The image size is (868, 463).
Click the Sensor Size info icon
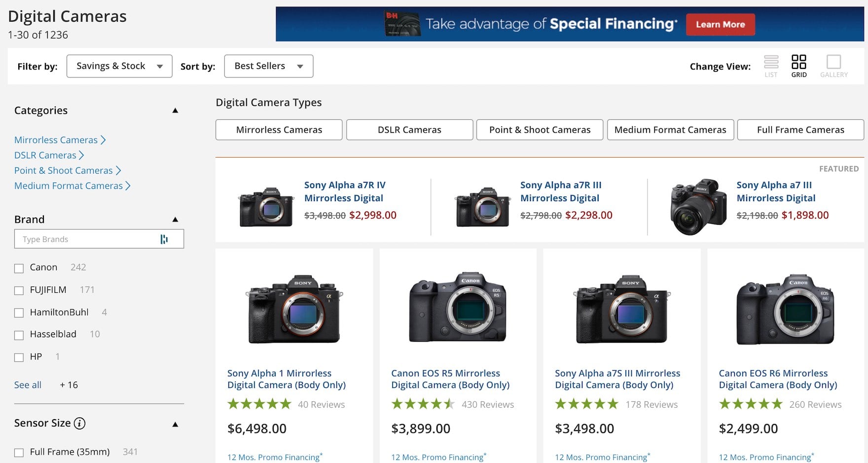79,424
